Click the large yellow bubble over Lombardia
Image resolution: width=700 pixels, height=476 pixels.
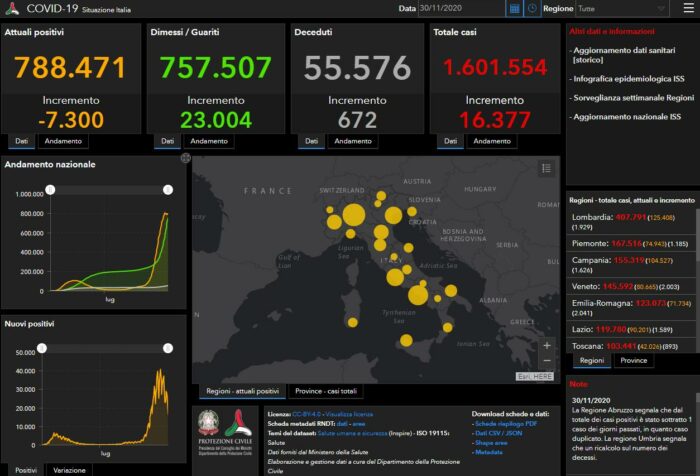pyautogui.click(x=354, y=215)
